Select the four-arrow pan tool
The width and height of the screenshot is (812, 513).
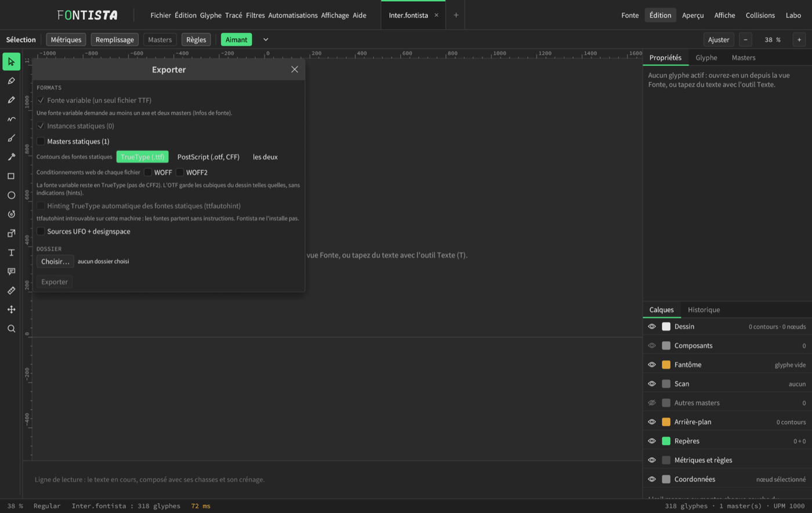tap(11, 310)
